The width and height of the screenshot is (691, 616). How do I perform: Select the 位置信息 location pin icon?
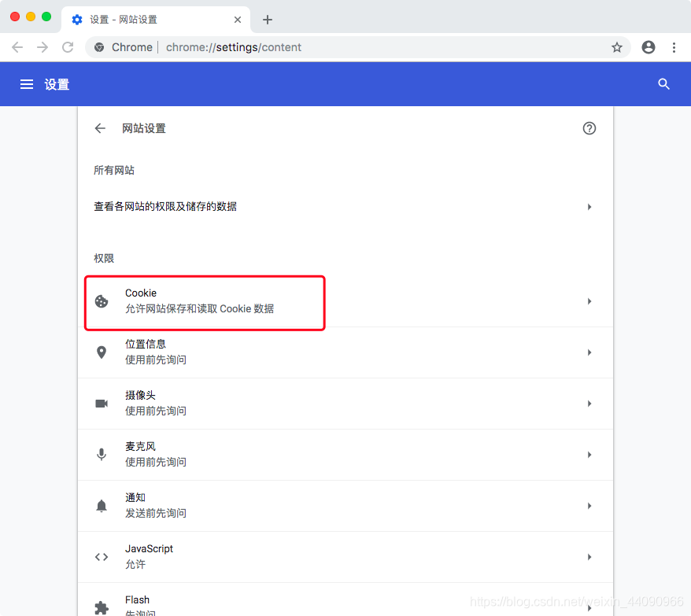pos(102,352)
